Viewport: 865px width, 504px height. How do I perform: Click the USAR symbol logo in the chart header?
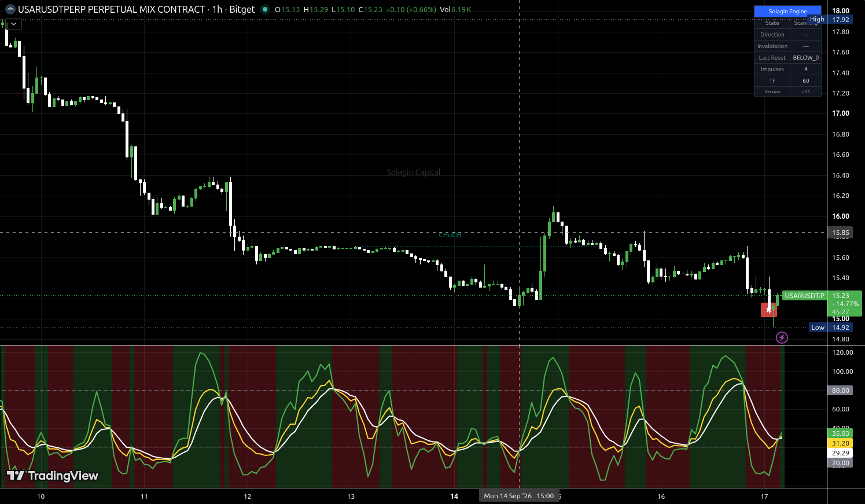pyautogui.click(x=10, y=9)
